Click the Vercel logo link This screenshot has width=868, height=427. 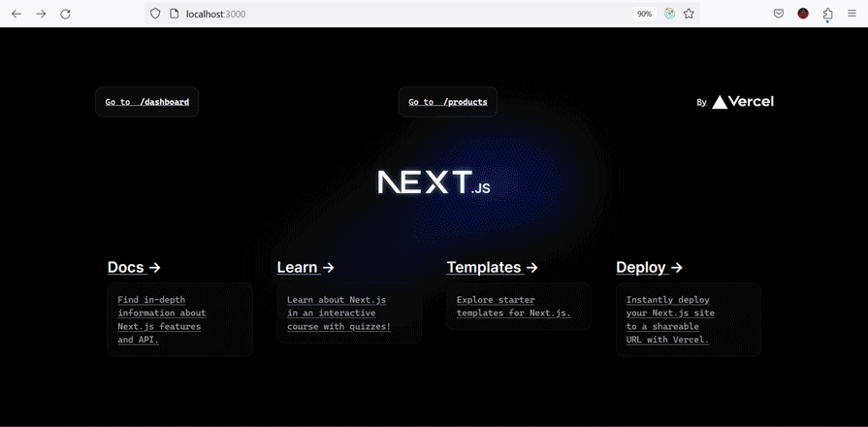743,101
